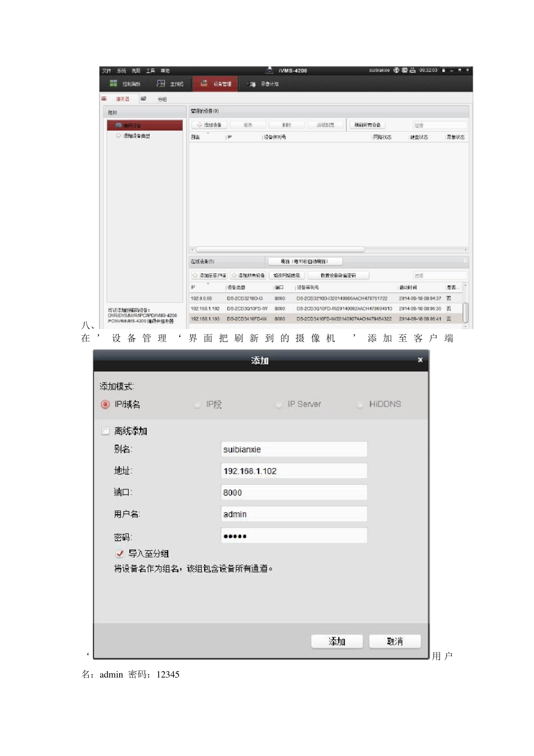Sort online devices by 启动时间 column

pos(408,287)
